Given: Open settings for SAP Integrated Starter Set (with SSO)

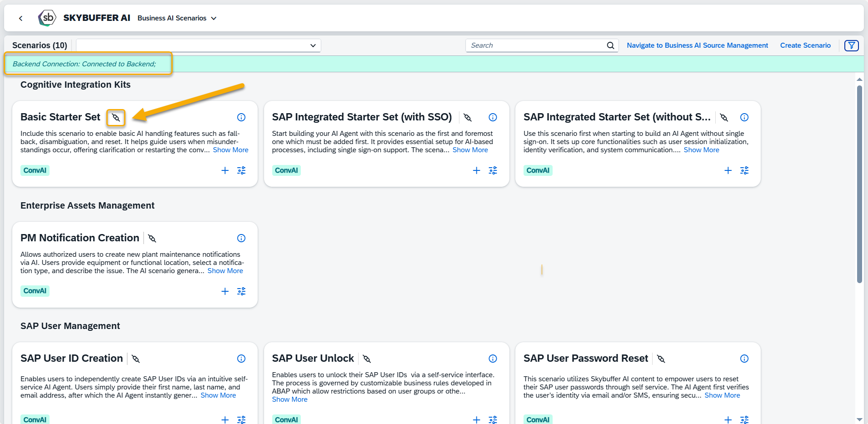Looking at the screenshot, I should pos(493,170).
